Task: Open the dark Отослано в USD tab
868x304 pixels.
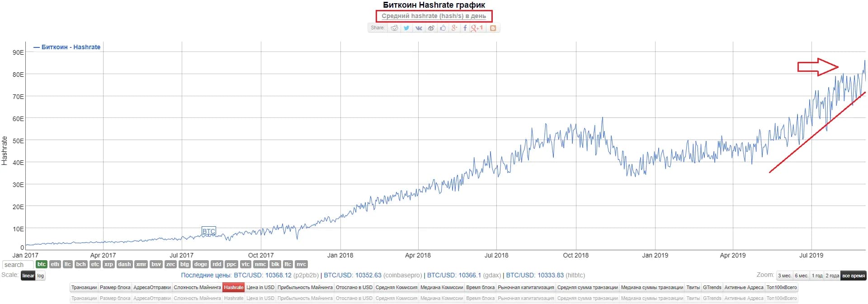Action: (x=354, y=287)
